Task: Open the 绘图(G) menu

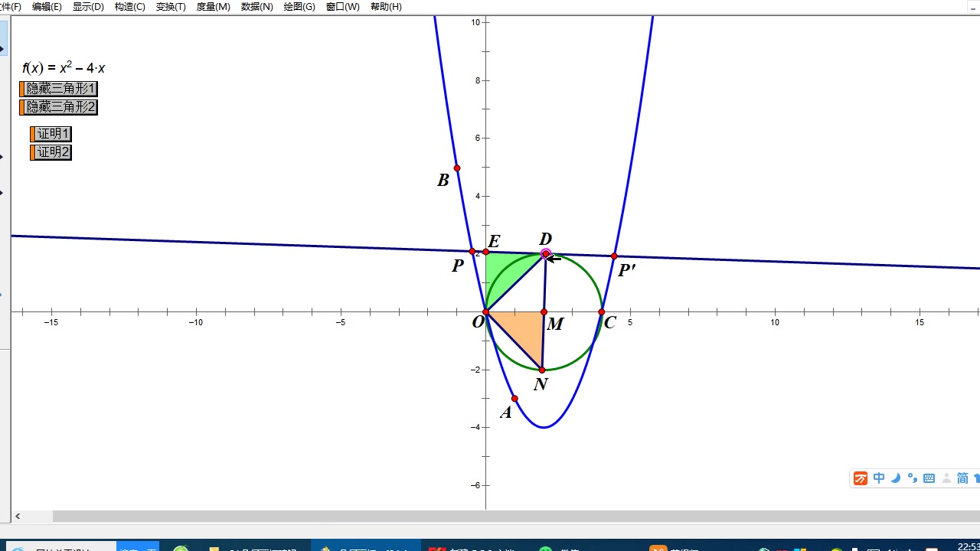Action: [x=299, y=7]
